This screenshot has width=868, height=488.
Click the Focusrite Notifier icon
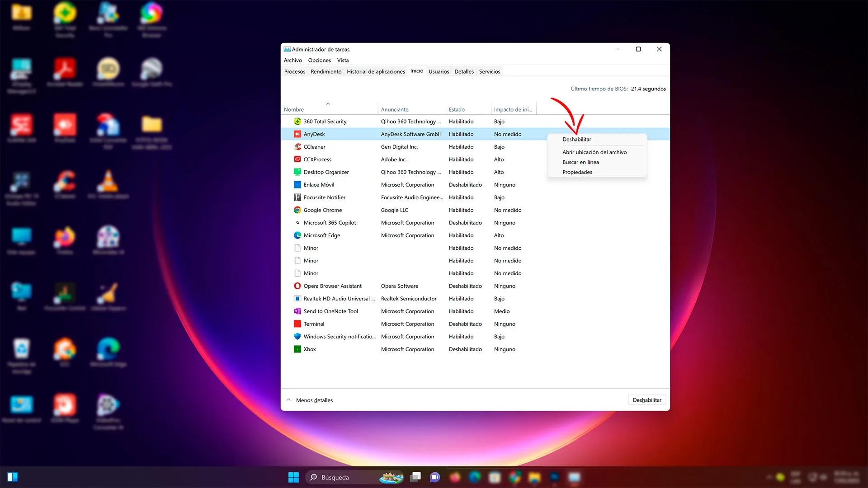(297, 197)
